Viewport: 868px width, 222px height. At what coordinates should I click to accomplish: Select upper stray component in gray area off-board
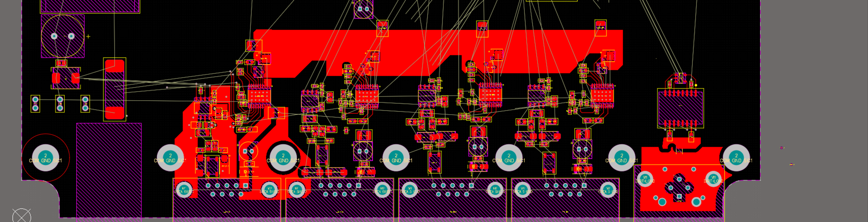(782, 148)
